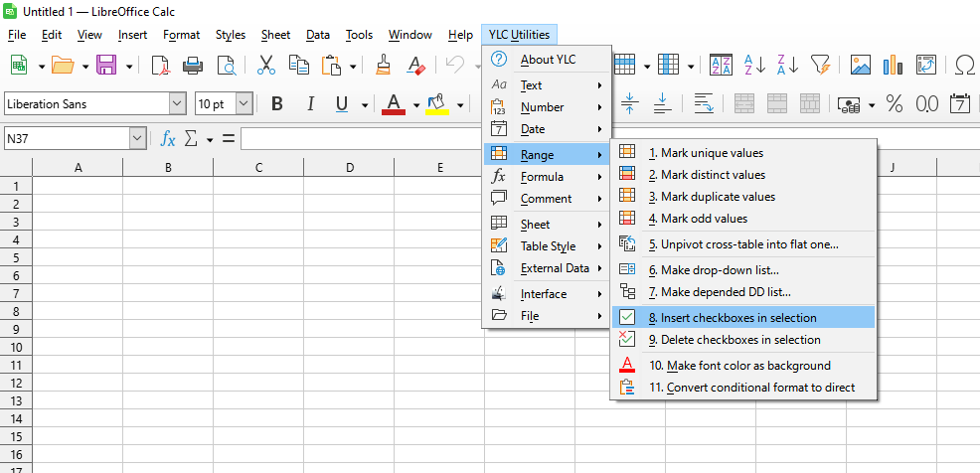Click the Export as PDF icon
The height and width of the screenshot is (473, 980).
click(x=161, y=66)
